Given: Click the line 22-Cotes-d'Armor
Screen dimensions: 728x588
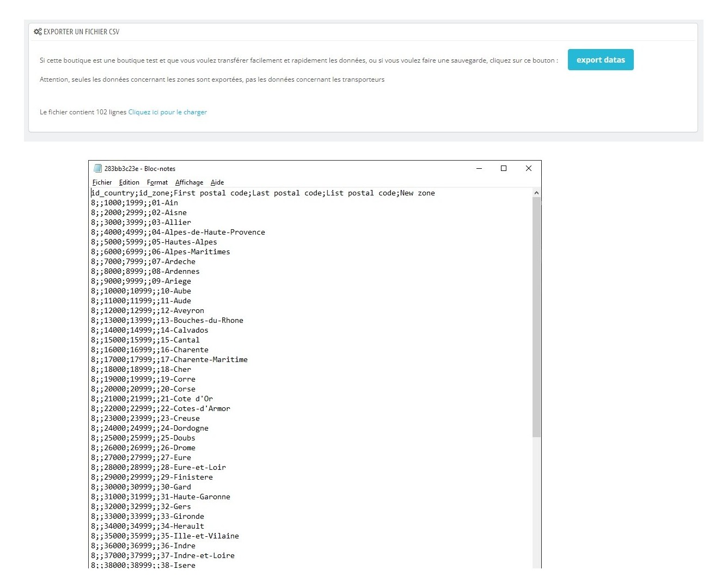Looking at the screenshot, I should 161,409.
